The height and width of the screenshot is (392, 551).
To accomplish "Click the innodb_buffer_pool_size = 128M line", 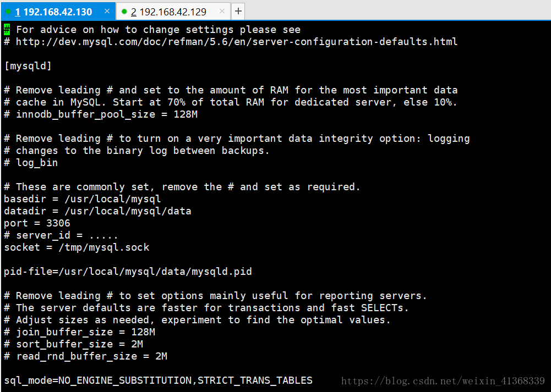I will [x=101, y=114].
